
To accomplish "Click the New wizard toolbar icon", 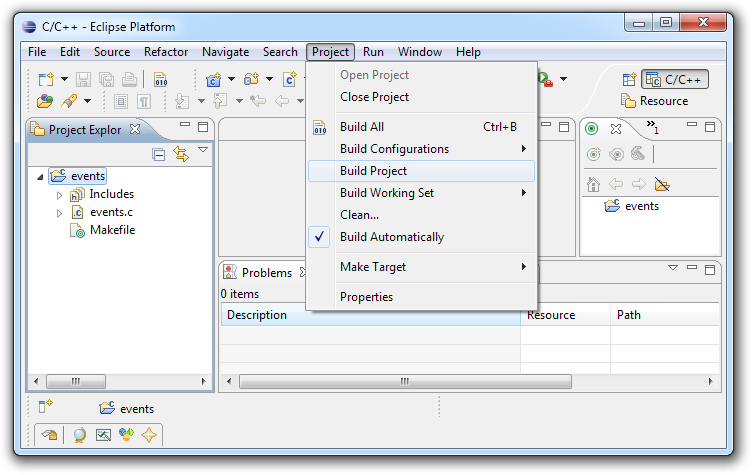I will point(46,79).
